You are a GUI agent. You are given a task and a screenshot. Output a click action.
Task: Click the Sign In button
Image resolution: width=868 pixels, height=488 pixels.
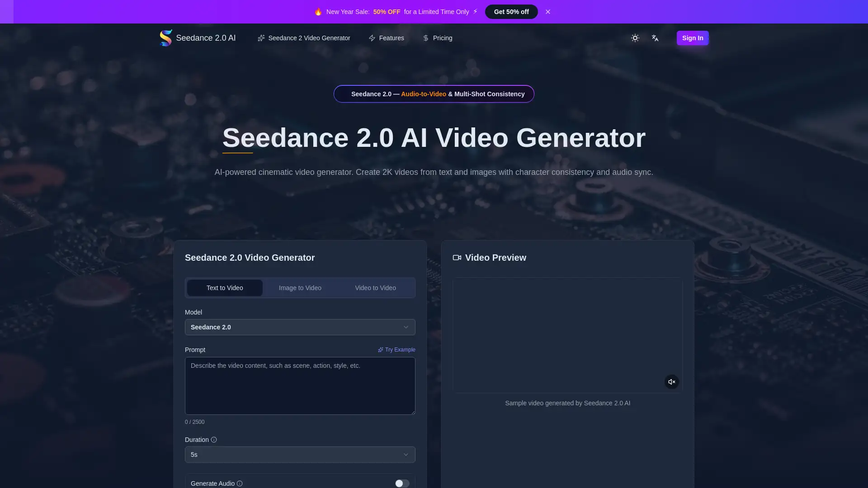tap(693, 38)
